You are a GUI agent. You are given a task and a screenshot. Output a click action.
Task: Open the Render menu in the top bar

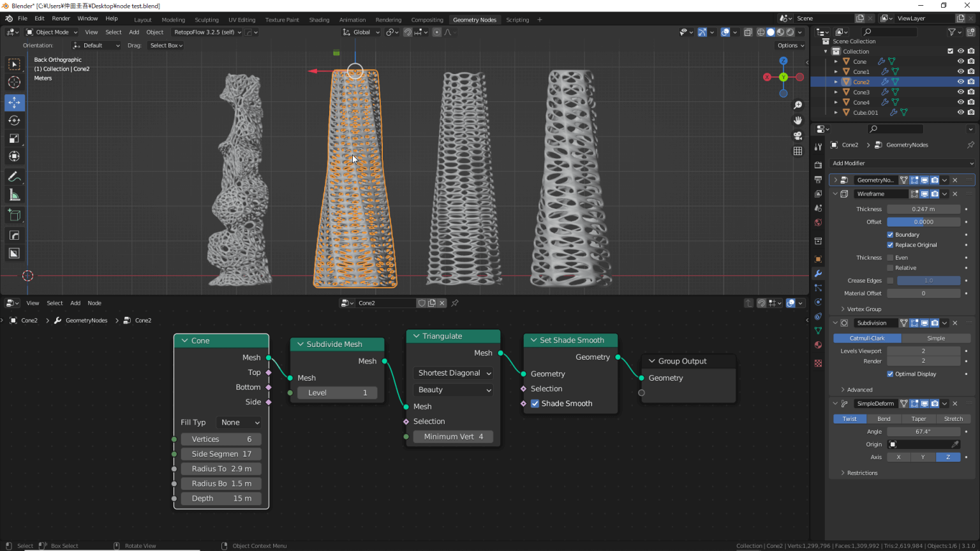[x=61, y=18]
